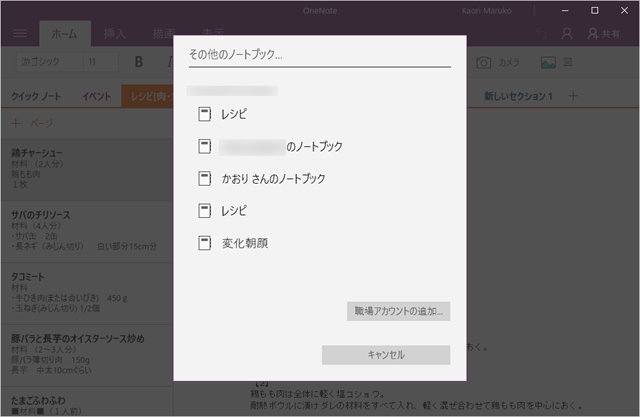Select the notebook icon next to 変化朝顔
The width and height of the screenshot is (640, 417).
[204, 243]
